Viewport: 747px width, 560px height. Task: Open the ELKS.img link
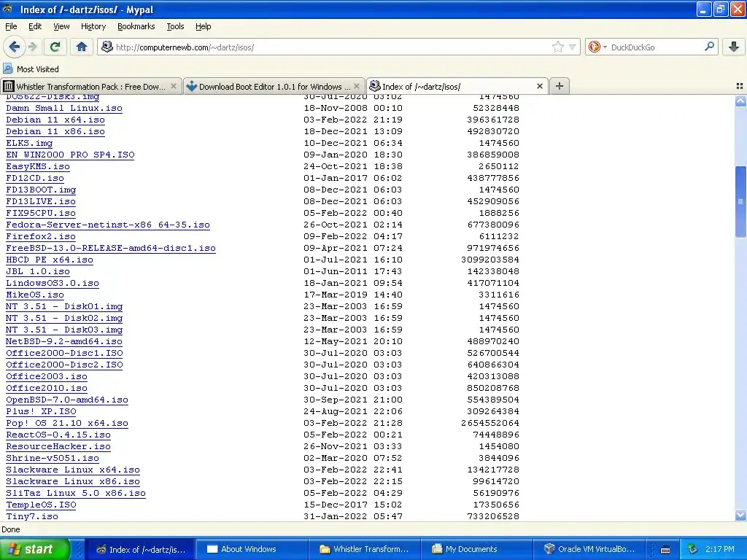tap(29, 144)
